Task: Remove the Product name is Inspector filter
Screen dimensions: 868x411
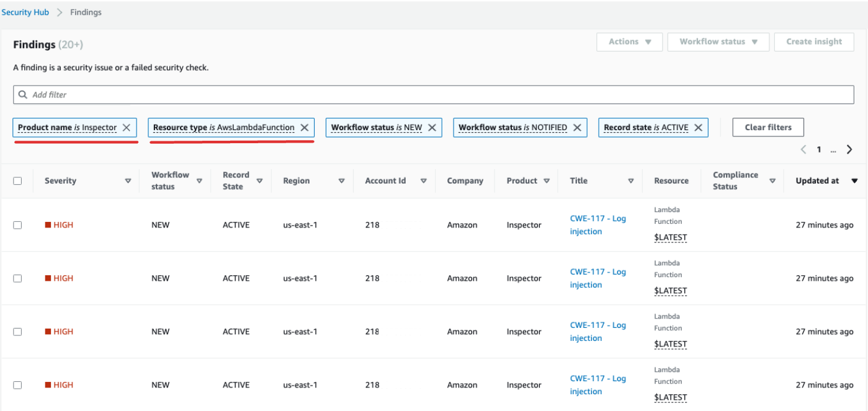Action: pos(127,127)
